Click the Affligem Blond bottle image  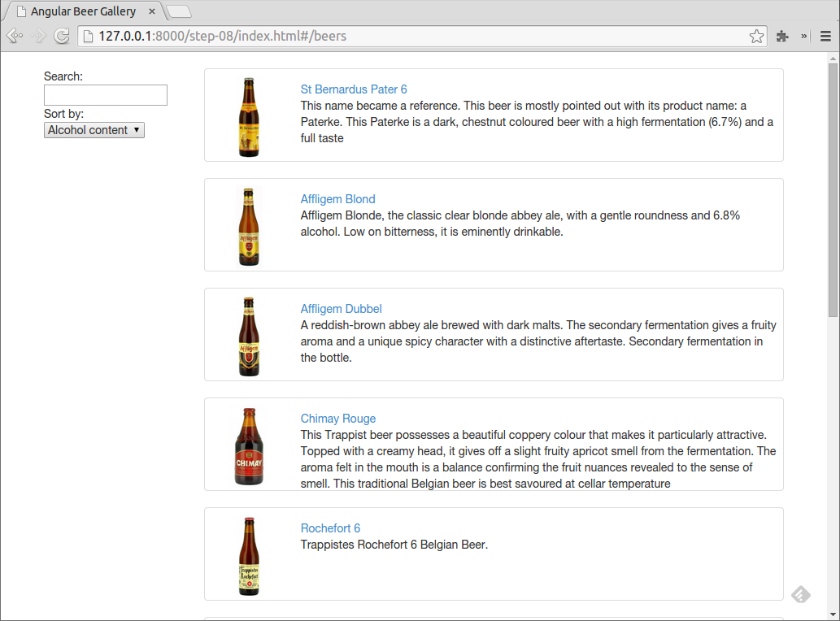pos(249,227)
